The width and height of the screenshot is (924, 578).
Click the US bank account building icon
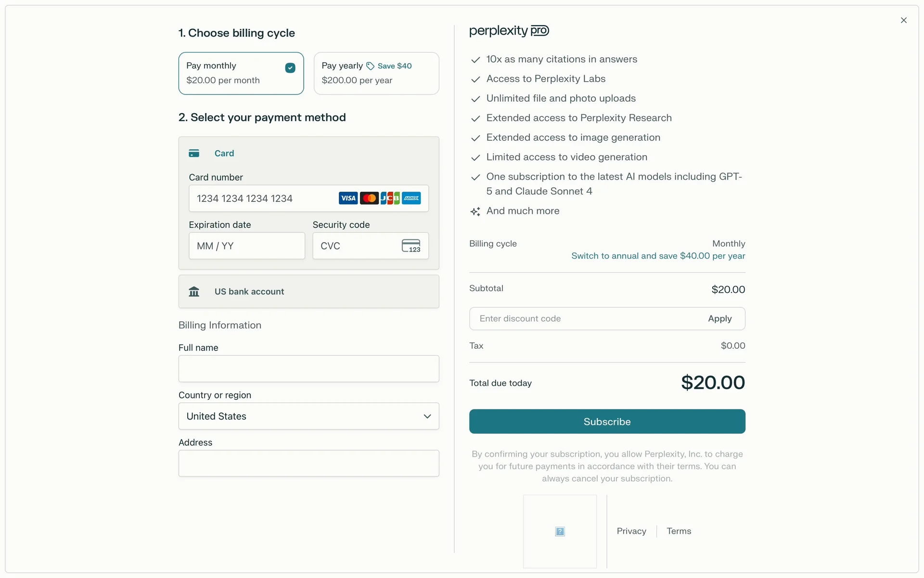194,291
